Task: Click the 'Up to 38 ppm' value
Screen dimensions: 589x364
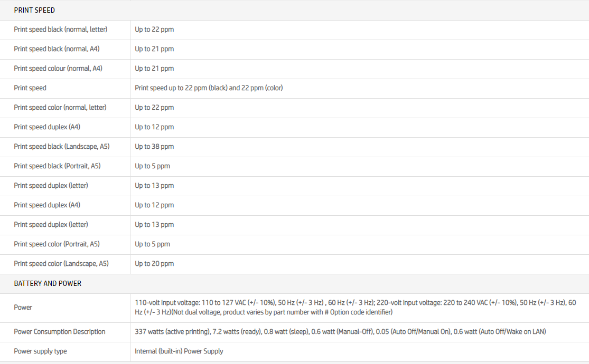Action: click(x=154, y=147)
